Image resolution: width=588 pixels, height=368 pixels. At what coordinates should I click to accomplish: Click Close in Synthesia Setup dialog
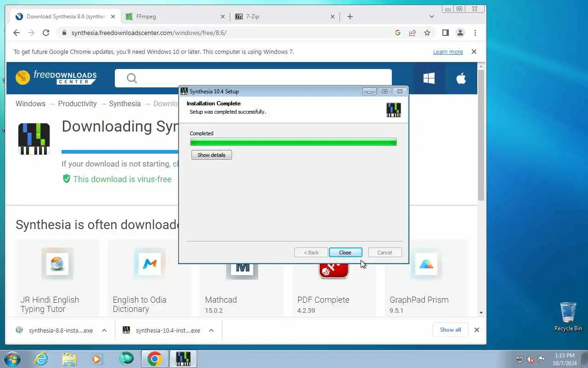point(345,253)
